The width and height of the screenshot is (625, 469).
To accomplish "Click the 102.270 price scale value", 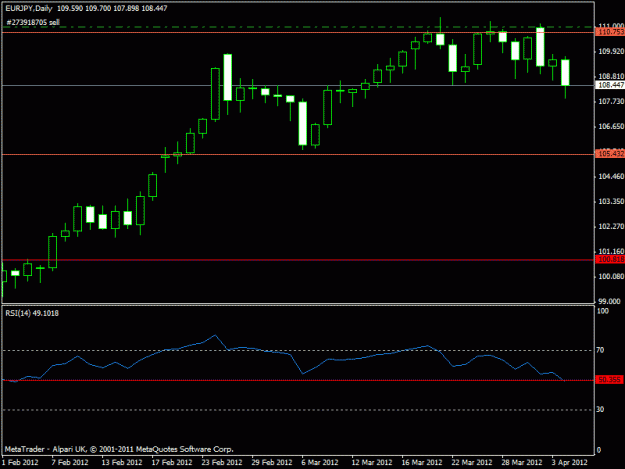I will point(611,226).
